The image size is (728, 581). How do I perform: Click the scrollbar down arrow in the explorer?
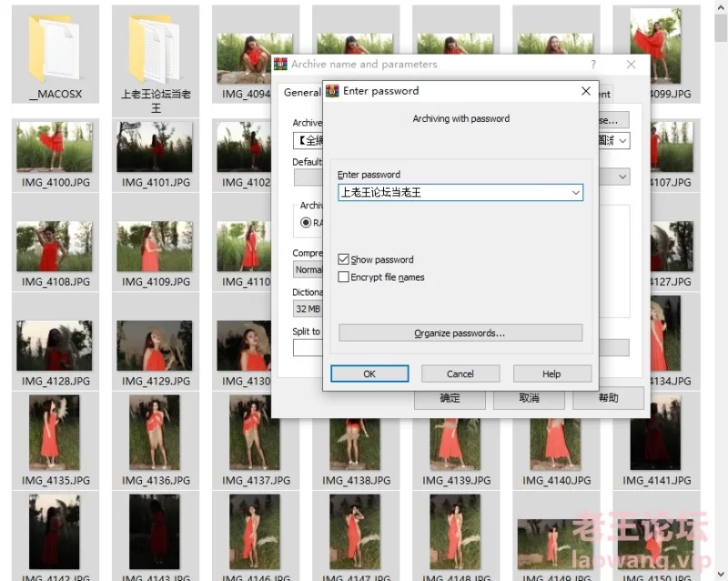point(721,575)
